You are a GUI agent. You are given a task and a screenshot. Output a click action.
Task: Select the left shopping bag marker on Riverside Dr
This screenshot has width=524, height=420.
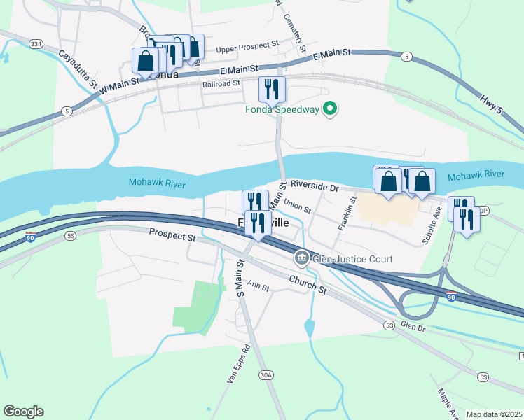point(388,181)
